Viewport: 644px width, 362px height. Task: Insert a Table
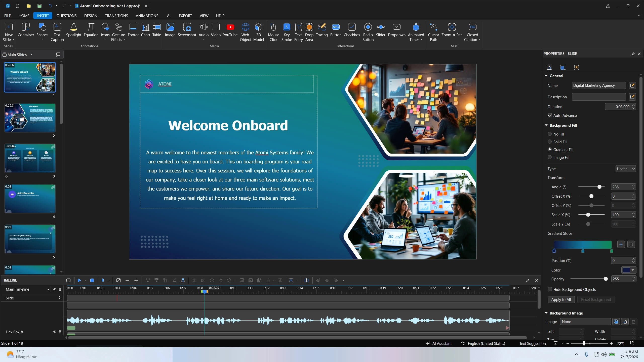click(156, 30)
